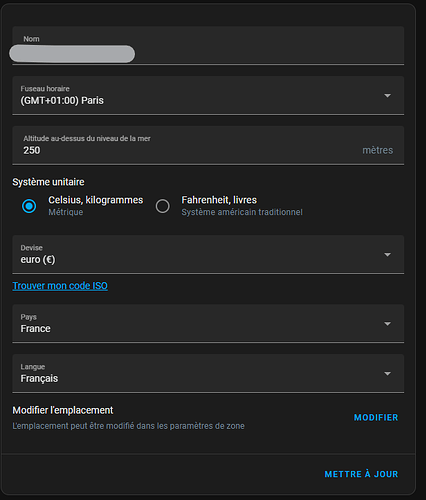This screenshot has width=426, height=500.
Task: Click the arrow icon in the Pays field
Action: (387, 324)
